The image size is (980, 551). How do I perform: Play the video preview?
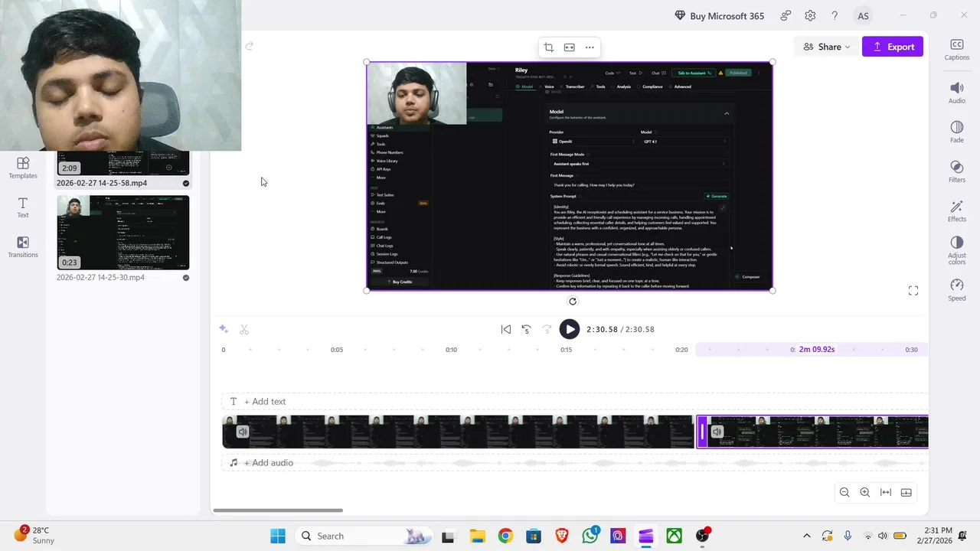(570, 329)
